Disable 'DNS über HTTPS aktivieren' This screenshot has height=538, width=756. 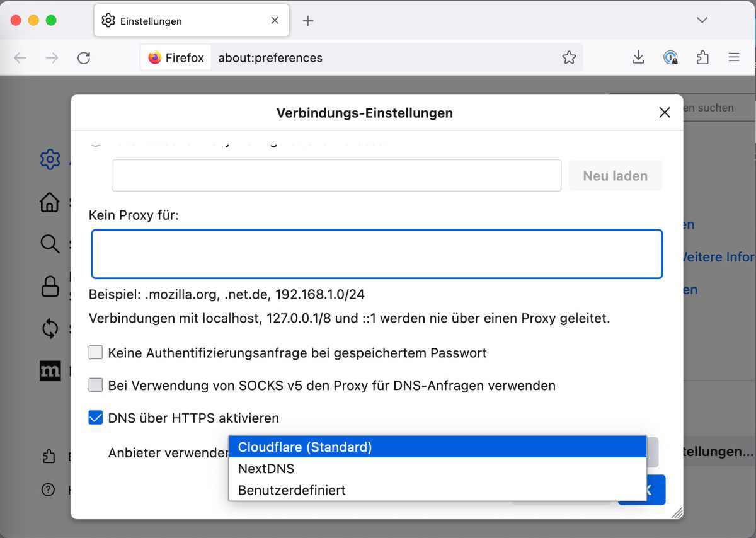(x=95, y=417)
